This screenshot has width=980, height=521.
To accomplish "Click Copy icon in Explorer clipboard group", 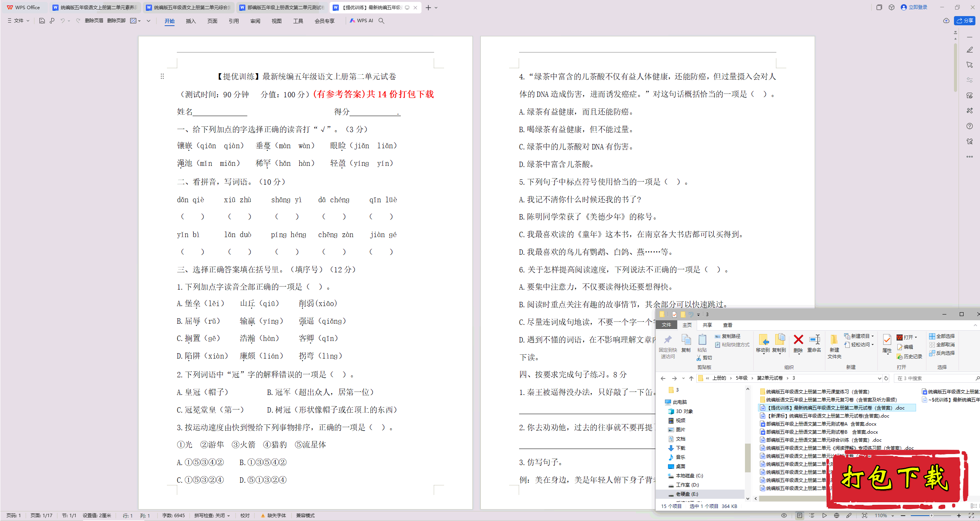I will coord(686,340).
